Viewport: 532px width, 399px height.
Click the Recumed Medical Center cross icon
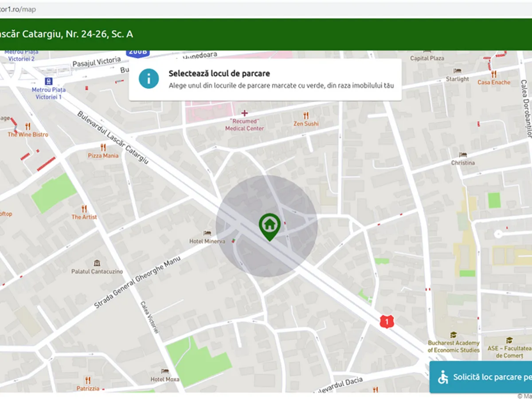pos(244,113)
